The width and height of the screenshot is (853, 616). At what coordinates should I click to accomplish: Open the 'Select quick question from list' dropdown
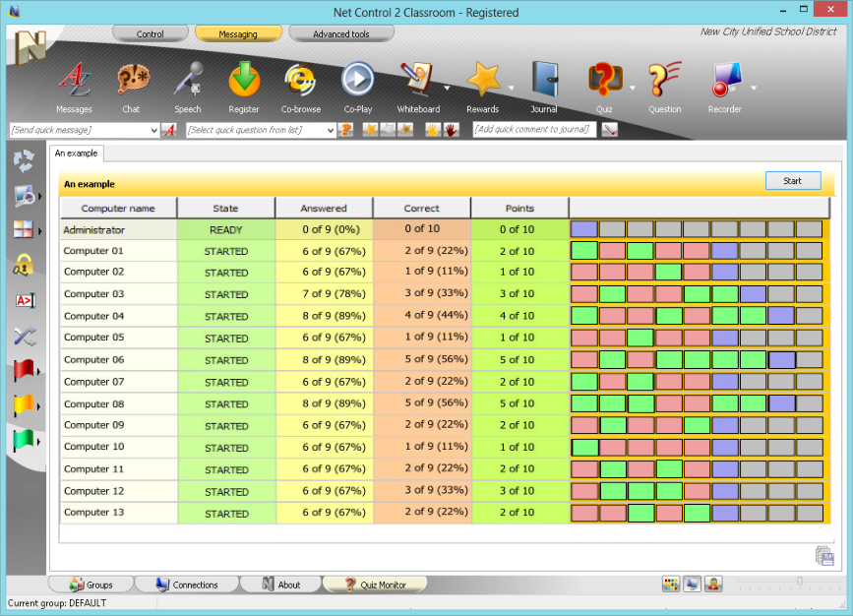261,130
